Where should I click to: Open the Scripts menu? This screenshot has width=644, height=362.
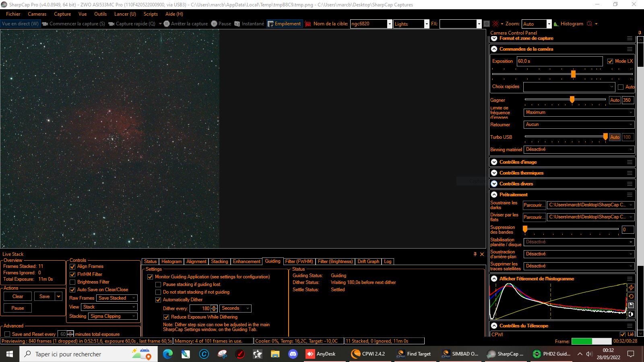151,14
